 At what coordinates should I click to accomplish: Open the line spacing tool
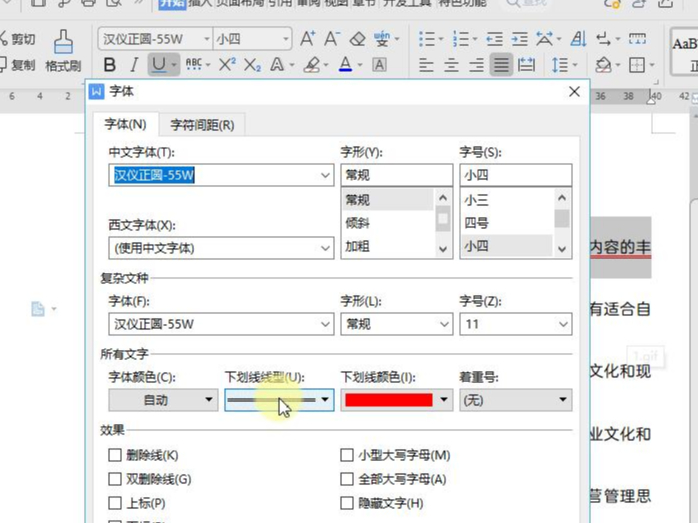point(560,65)
